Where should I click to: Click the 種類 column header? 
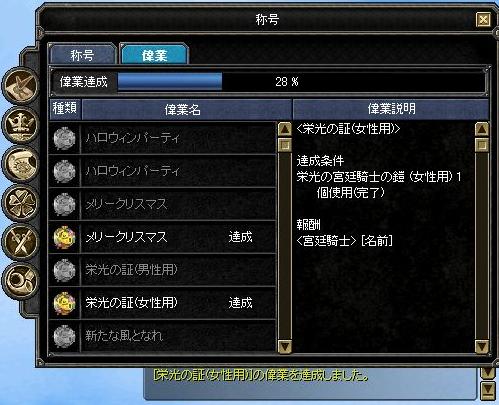click(65, 109)
